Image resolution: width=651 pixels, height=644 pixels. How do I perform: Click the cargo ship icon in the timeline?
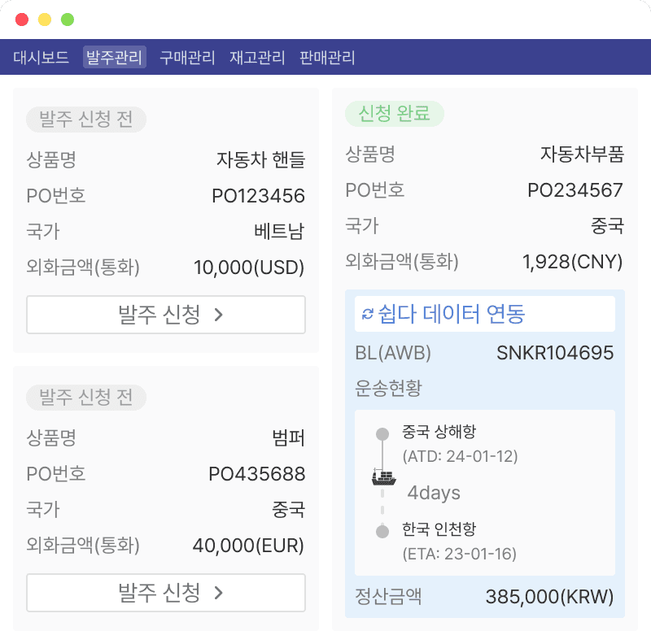pyautogui.click(x=382, y=476)
